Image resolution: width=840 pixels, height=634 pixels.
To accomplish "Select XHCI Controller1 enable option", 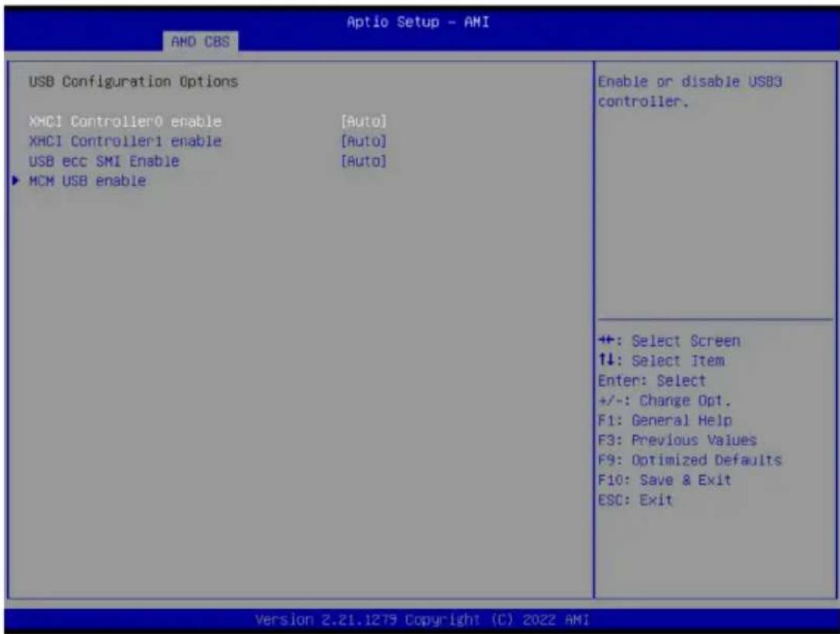I will [125, 142].
